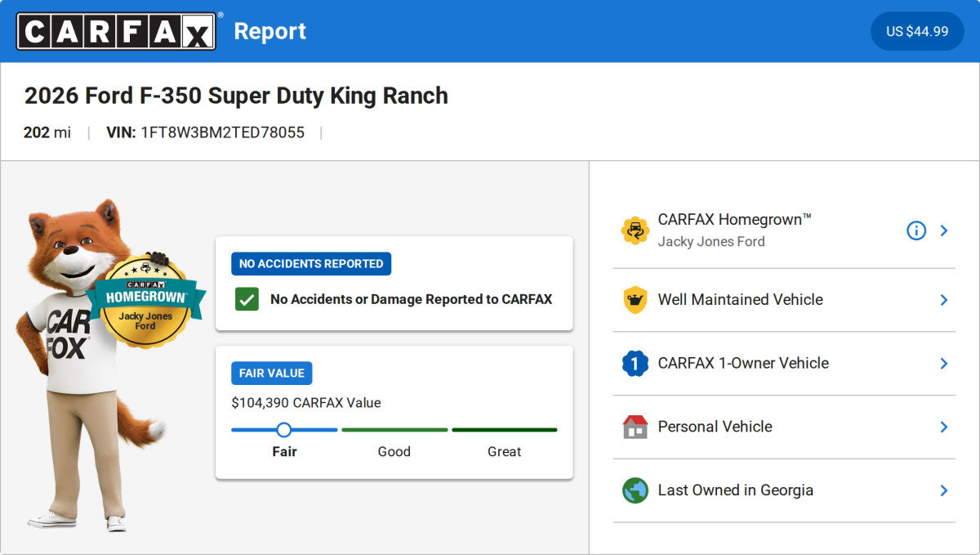Click No Accidents or Damage Reported text

coord(412,299)
